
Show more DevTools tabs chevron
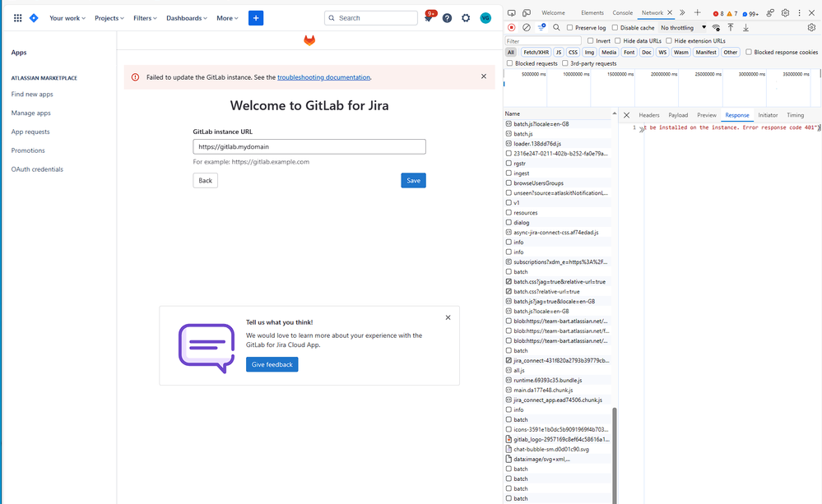click(x=682, y=12)
